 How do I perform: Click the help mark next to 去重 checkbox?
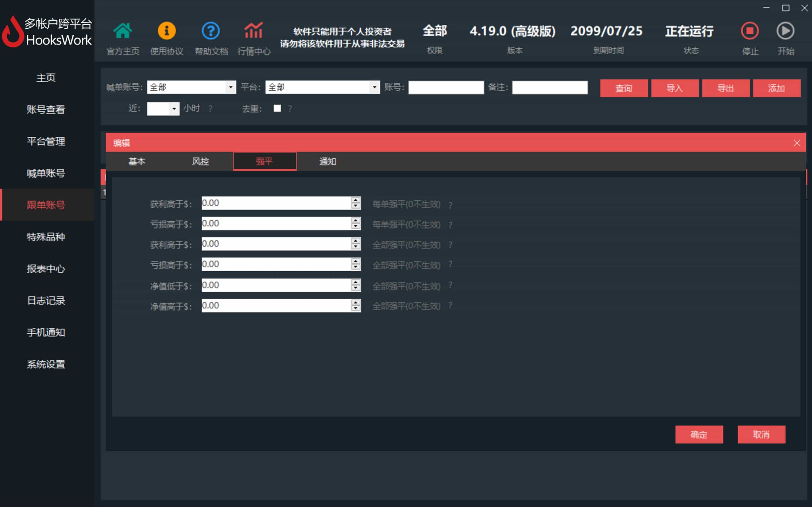(290, 109)
